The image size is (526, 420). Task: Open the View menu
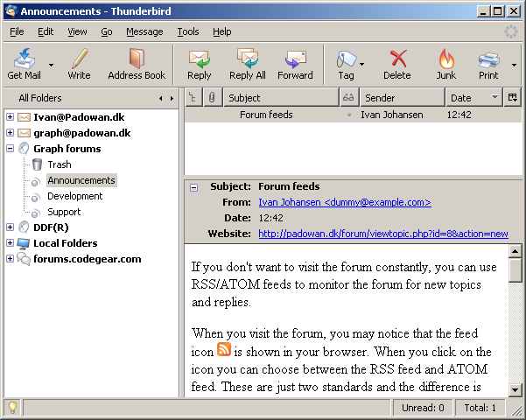[77, 31]
